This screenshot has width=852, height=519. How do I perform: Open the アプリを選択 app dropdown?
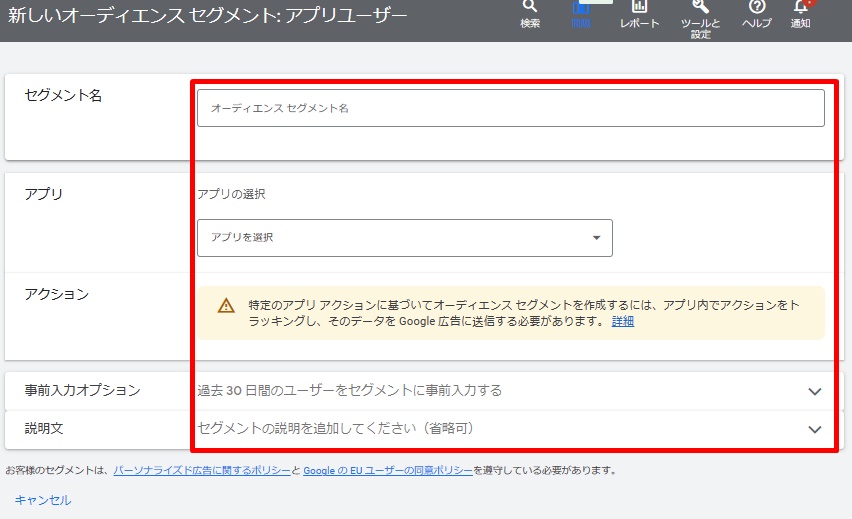point(404,238)
